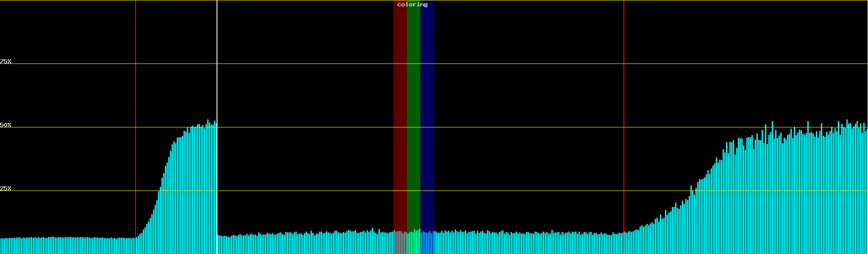
Task: Select the tall cyan bars at far right
Action: point(805,190)
